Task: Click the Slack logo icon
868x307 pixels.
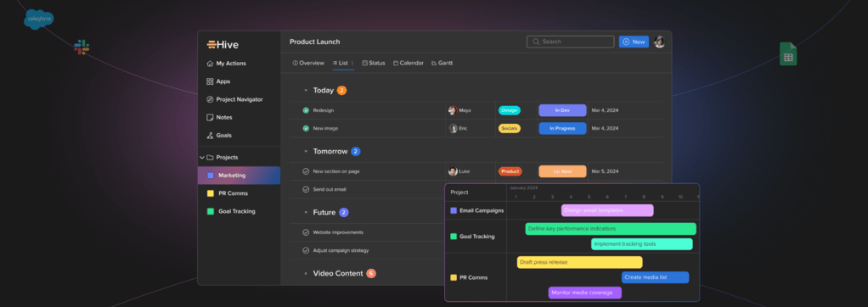Action: [82, 47]
